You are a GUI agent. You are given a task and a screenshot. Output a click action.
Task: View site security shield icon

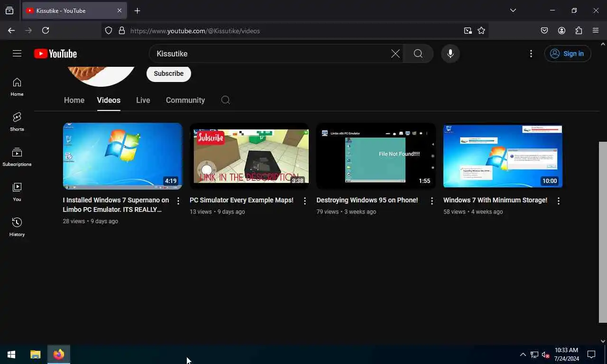[x=109, y=30]
